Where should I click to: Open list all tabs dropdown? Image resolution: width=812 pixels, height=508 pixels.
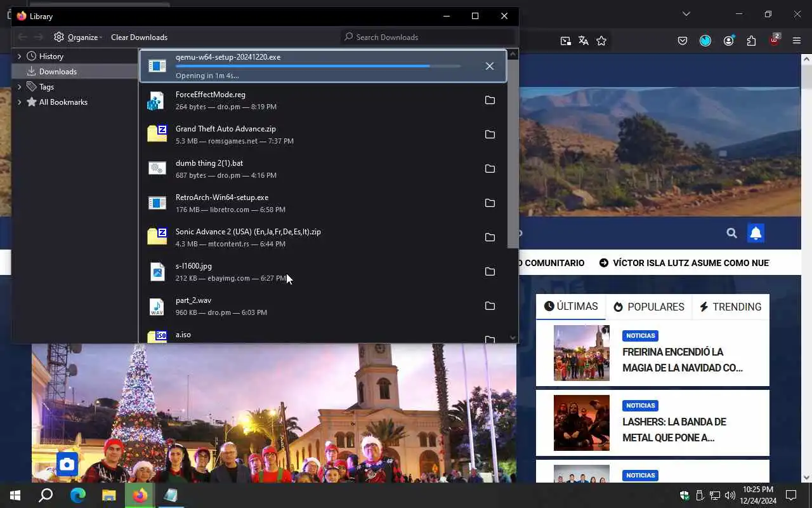pyautogui.click(x=686, y=14)
